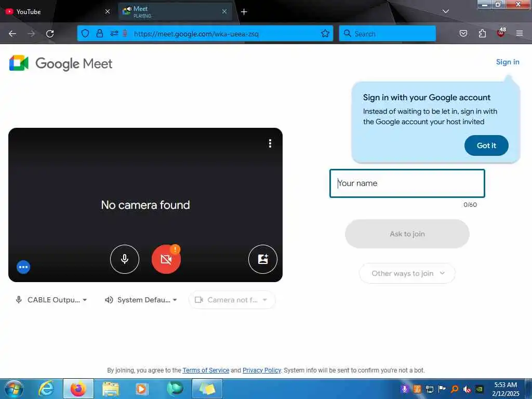Click the meet.google.com address bar URL
Screen dimensions: 532x399
[196, 34]
